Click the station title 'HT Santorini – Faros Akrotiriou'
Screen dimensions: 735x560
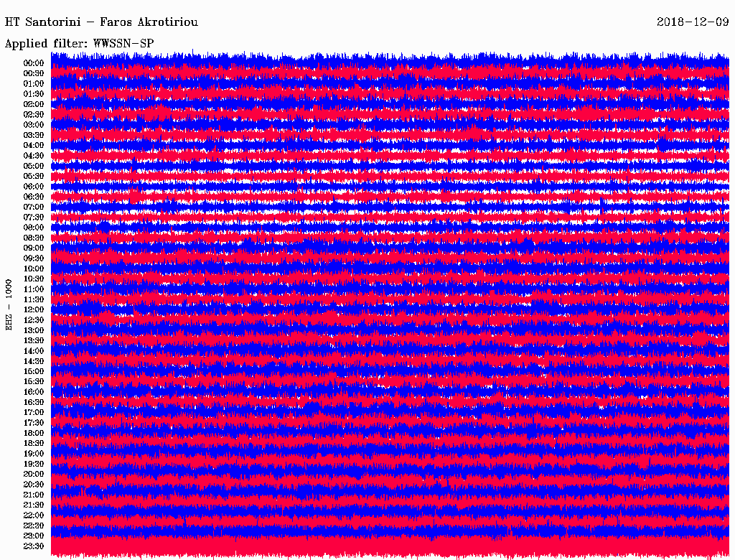(x=101, y=22)
